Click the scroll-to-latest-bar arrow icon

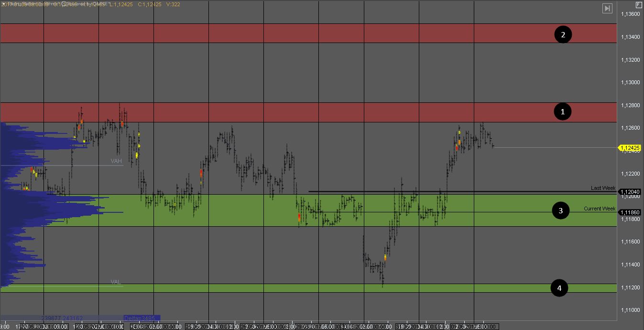coord(607,8)
